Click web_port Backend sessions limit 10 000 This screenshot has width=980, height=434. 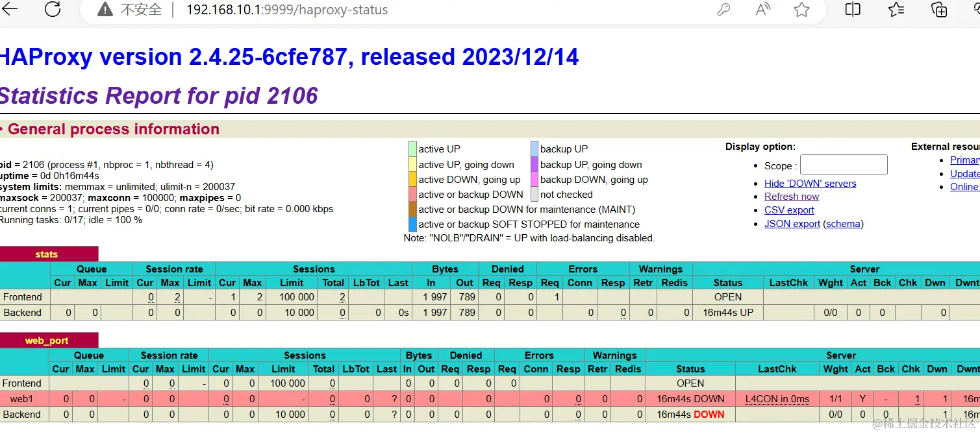pos(290,415)
